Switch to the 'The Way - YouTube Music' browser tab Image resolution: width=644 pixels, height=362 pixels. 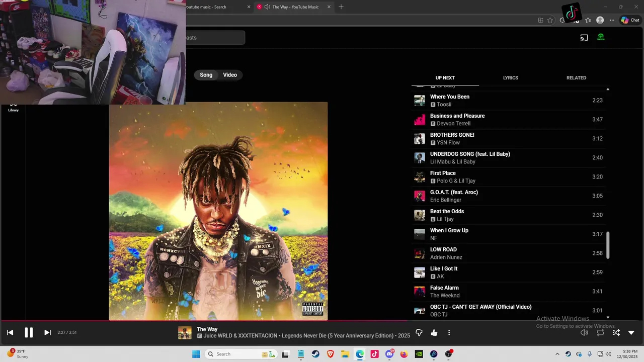[x=294, y=7]
